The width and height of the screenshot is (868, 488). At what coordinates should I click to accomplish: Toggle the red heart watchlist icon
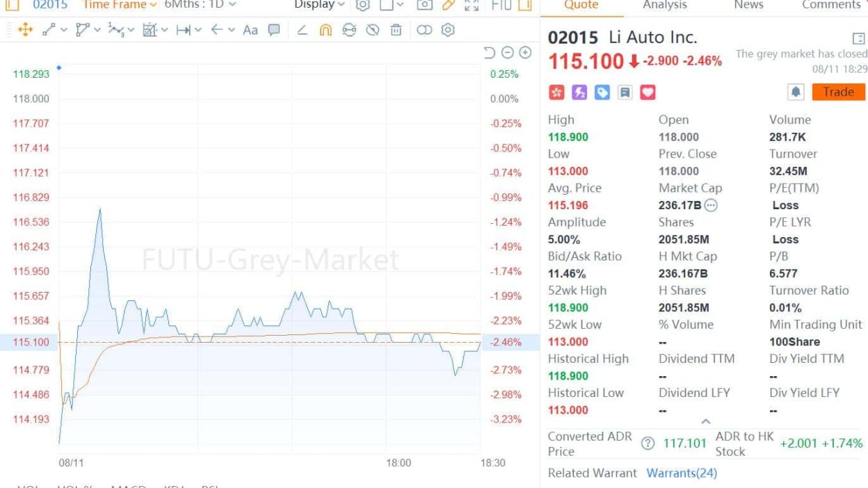(648, 92)
